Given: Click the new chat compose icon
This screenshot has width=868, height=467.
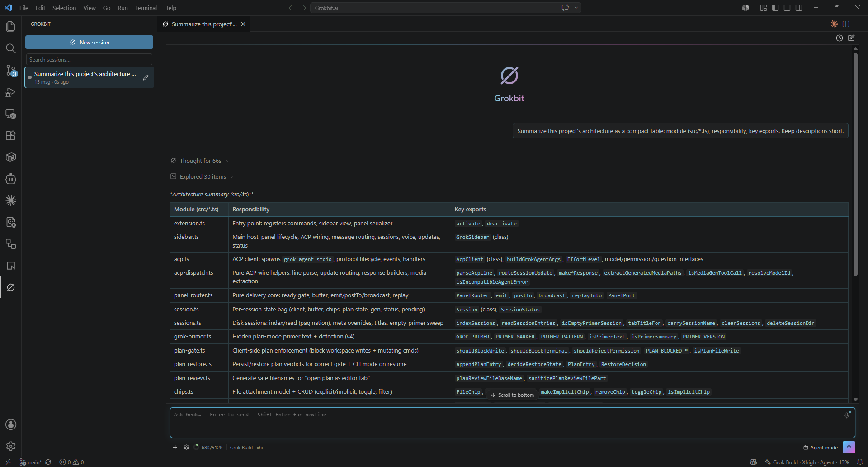Looking at the screenshot, I should pos(852,38).
